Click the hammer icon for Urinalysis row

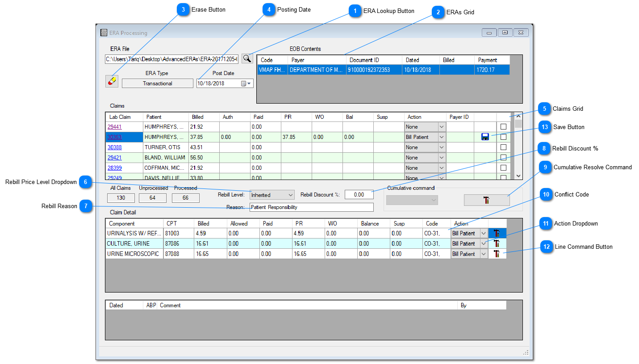(497, 233)
